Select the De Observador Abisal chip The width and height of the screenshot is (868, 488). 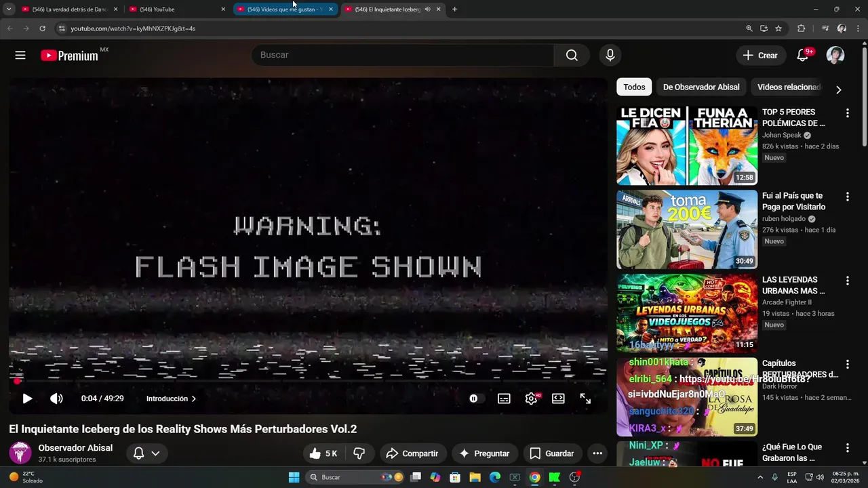pyautogui.click(x=701, y=87)
